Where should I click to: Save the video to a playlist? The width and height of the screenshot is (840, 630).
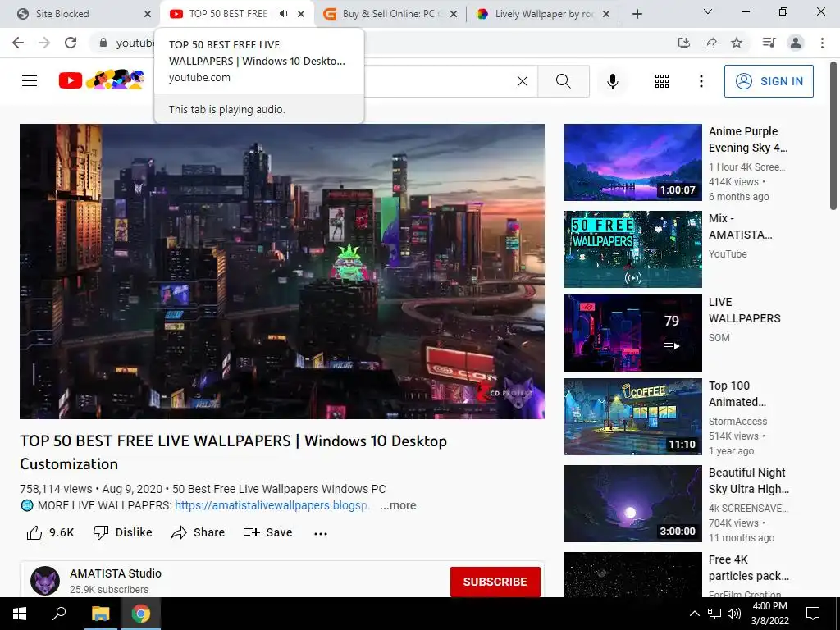(x=267, y=532)
